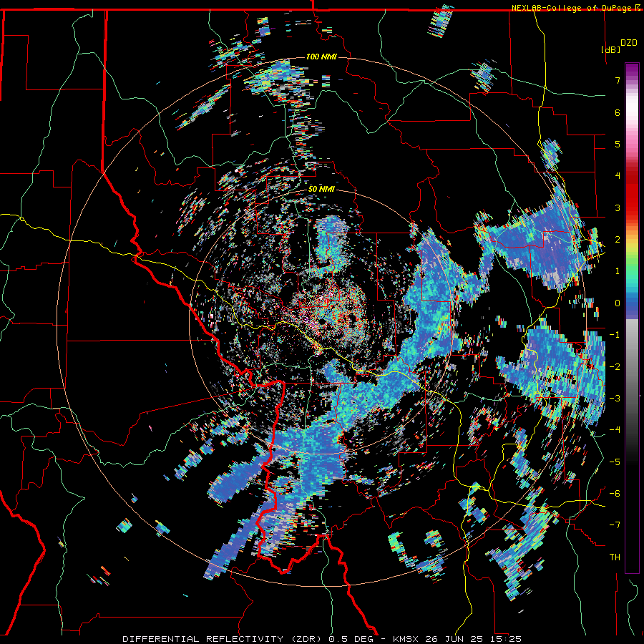Click the 50 NMI range ring label
Screen dimensions: 644x644
(321, 190)
